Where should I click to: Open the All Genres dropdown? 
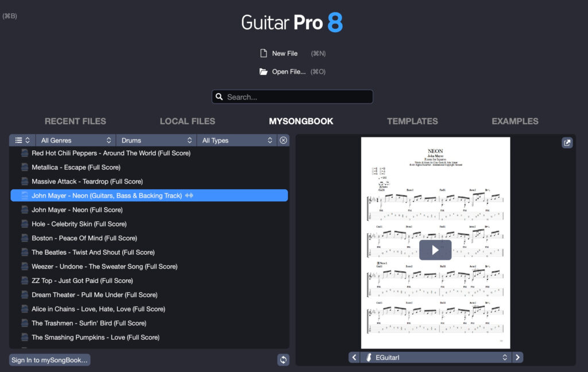tap(75, 140)
